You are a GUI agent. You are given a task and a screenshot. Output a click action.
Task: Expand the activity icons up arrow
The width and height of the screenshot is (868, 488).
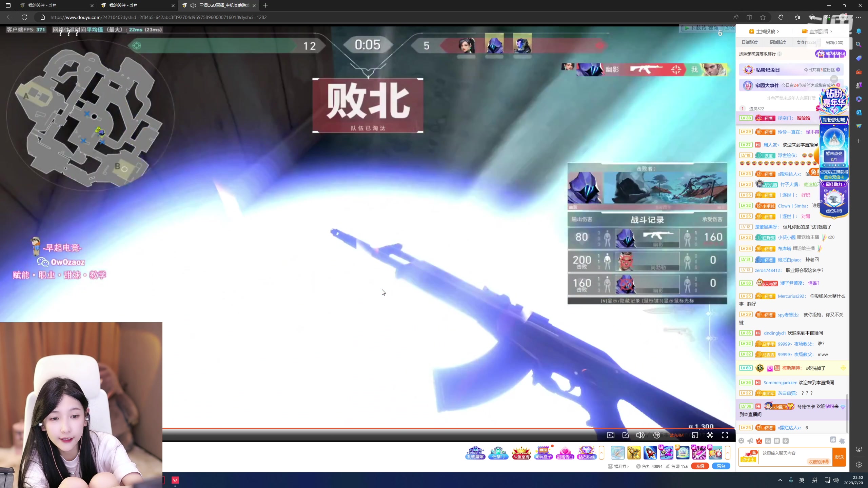[602, 453]
